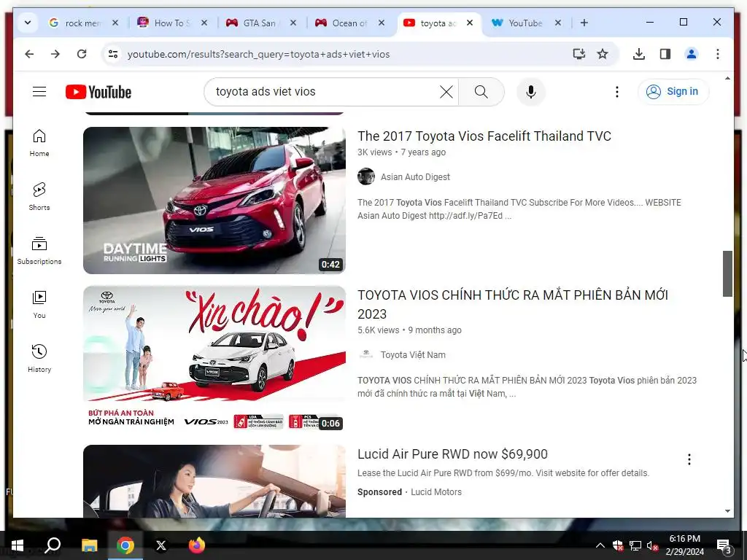Image resolution: width=747 pixels, height=560 pixels.
Task: Open Lucid Air ad options menu
Action: 689,459
